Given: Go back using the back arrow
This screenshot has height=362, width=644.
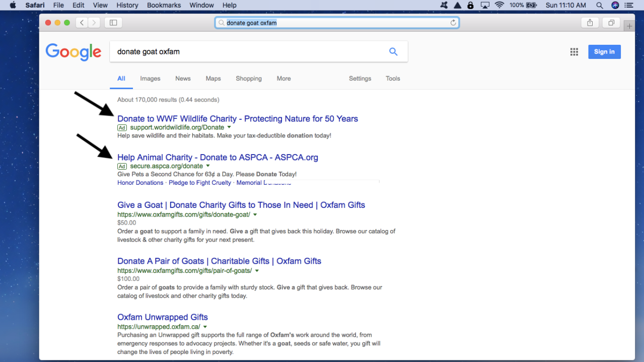Looking at the screenshot, I should click(82, 23).
